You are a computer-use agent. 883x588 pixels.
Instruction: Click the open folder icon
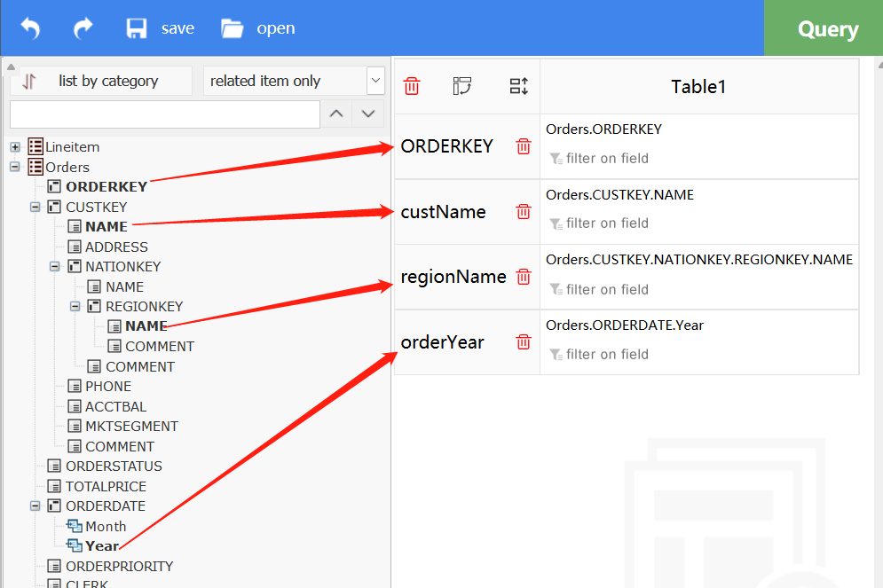point(232,28)
